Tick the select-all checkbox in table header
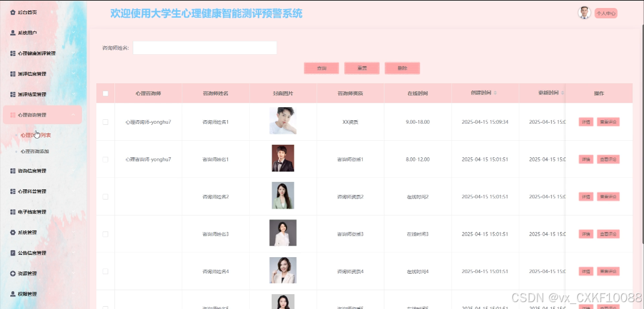This screenshot has width=644, height=309. pyautogui.click(x=105, y=93)
